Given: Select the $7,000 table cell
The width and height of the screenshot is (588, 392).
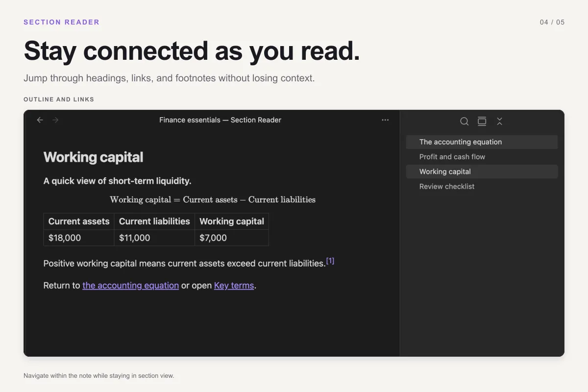Looking at the screenshot, I should click(232, 238).
